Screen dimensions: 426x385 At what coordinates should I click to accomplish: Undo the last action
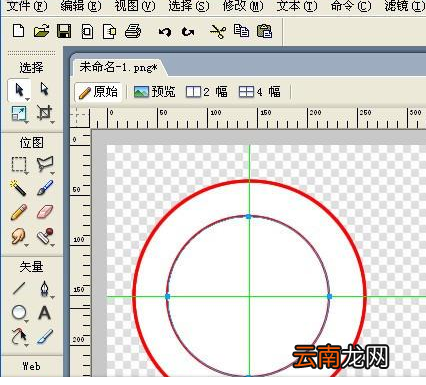[165, 32]
